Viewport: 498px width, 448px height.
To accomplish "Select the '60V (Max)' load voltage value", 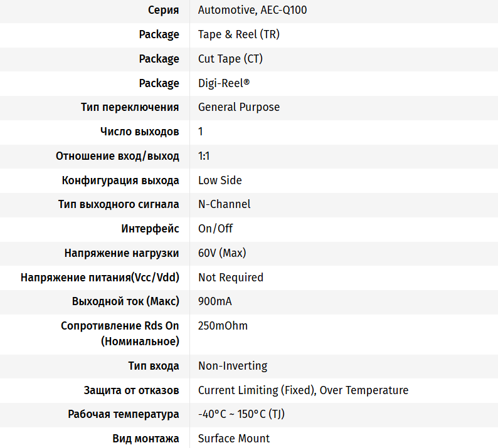I will tap(222, 253).
